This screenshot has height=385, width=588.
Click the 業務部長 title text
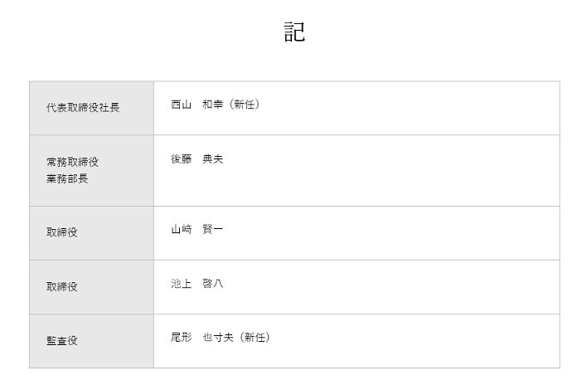67,178
